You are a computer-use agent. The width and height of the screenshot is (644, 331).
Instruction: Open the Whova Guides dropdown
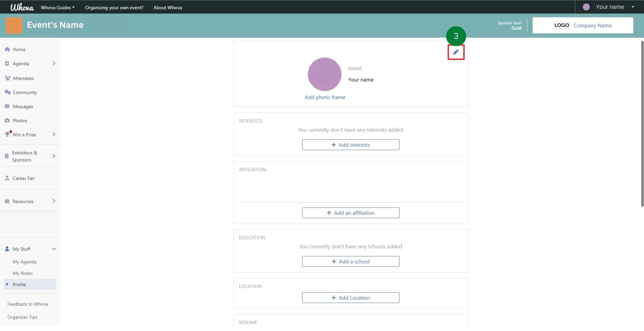coord(58,7)
